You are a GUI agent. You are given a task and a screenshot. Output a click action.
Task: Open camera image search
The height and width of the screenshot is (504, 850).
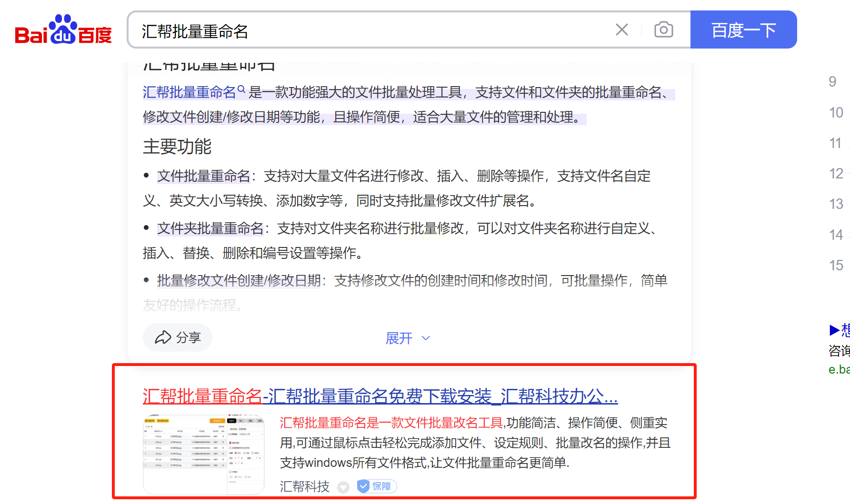click(663, 30)
